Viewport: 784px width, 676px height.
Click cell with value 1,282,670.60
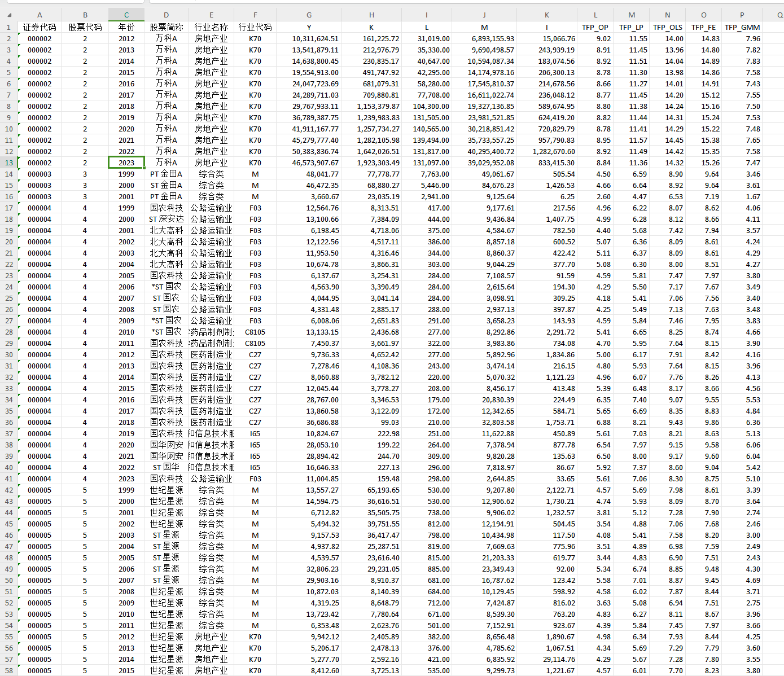(547, 151)
